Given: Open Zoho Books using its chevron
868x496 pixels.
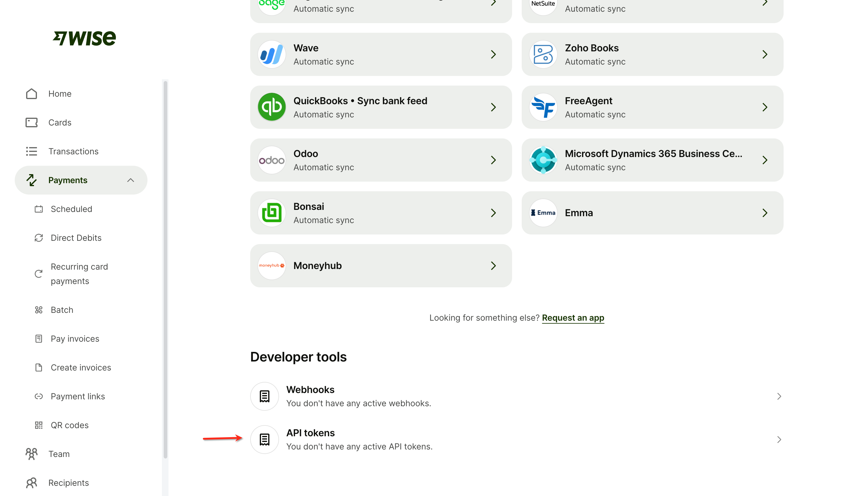Looking at the screenshot, I should (765, 54).
